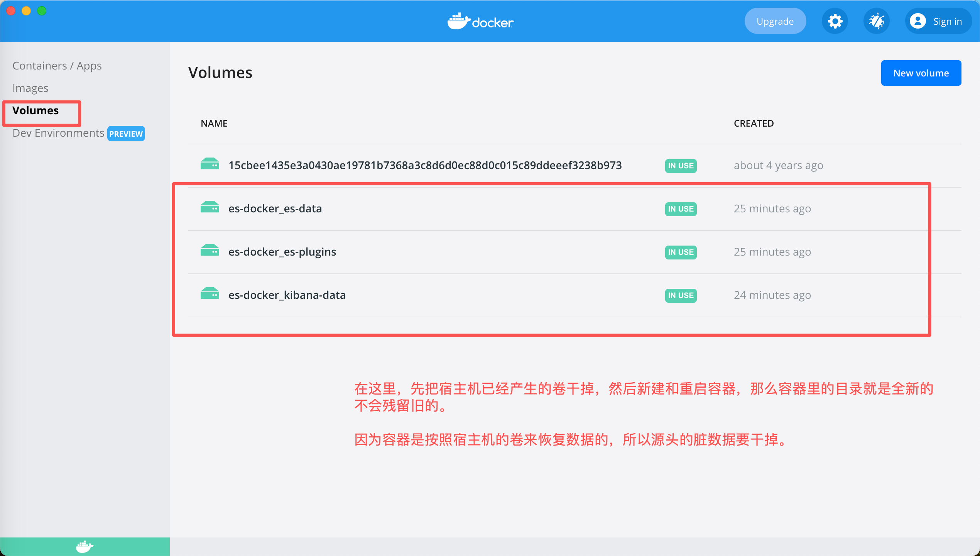Switch to Images in sidebar
This screenshot has width=980, height=556.
(30, 88)
